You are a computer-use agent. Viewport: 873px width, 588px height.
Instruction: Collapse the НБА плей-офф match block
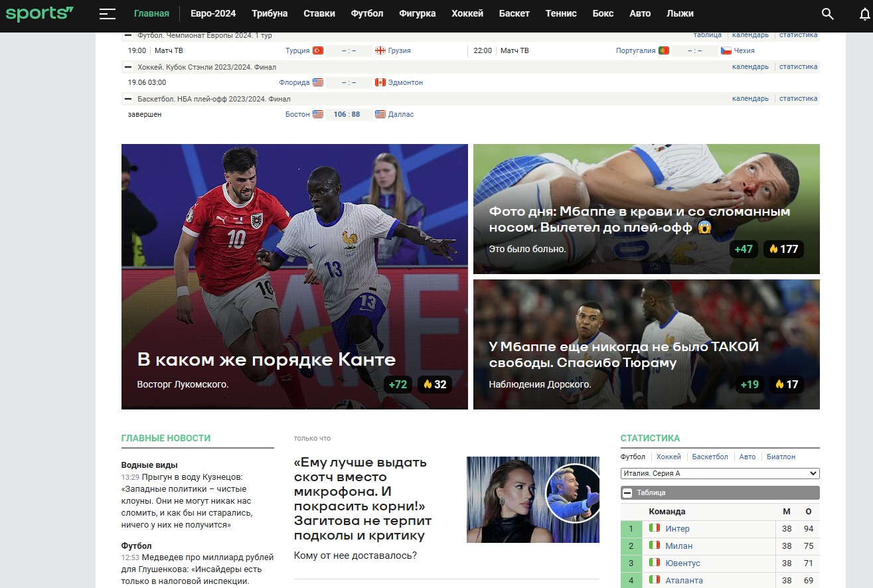click(128, 99)
